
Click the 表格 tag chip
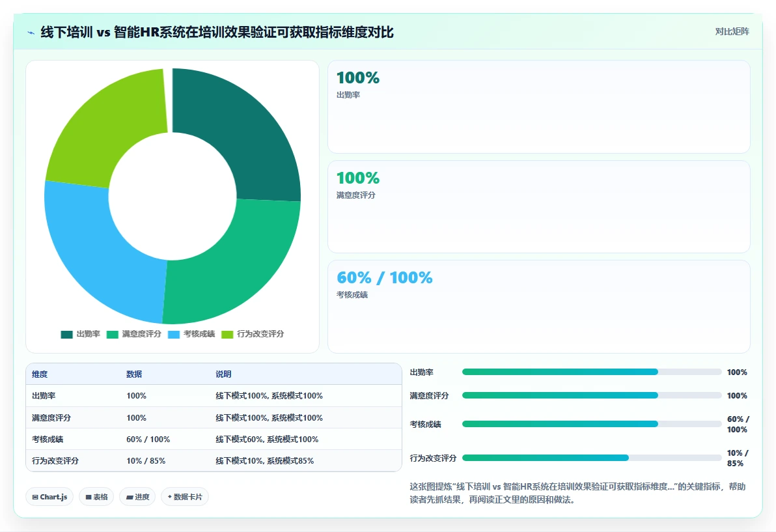point(96,497)
